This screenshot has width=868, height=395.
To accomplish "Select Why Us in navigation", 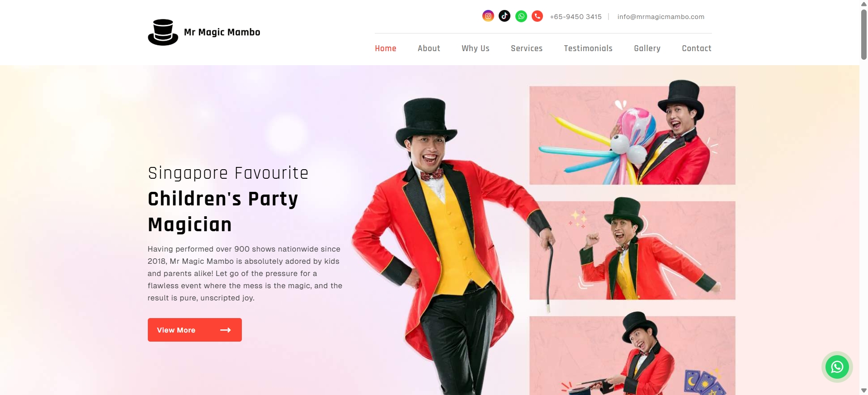I will (x=475, y=48).
